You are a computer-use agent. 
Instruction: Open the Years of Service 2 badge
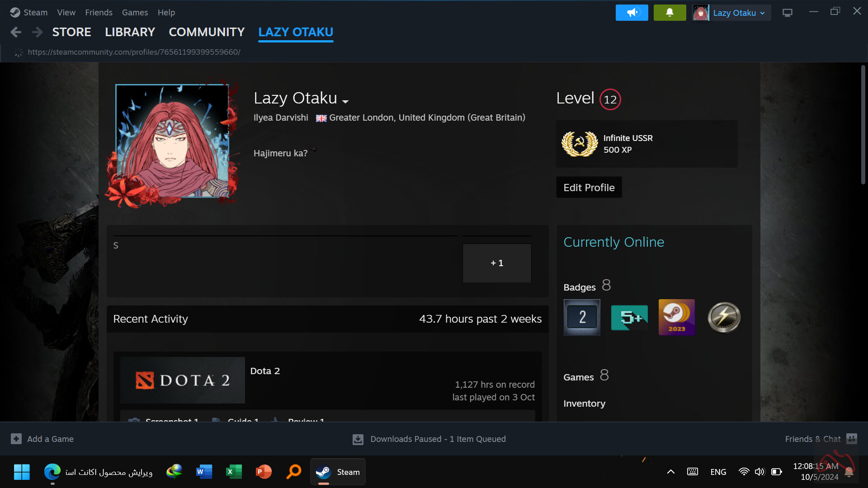coord(582,317)
